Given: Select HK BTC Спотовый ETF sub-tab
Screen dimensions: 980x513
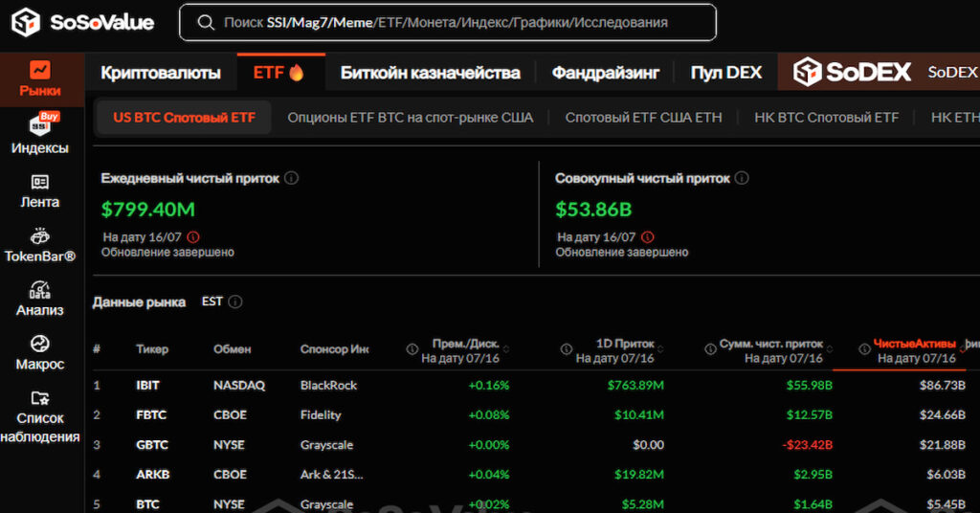Looking at the screenshot, I should point(826,118).
